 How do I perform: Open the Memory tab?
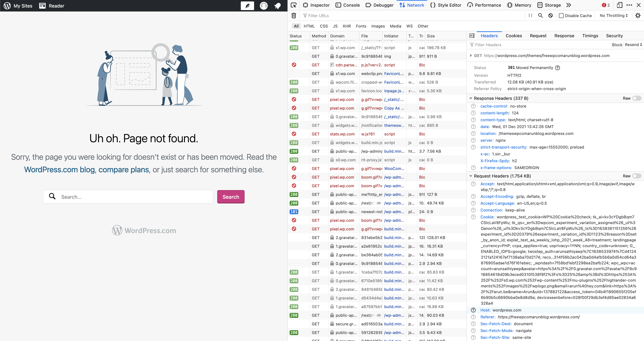click(519, 5)
